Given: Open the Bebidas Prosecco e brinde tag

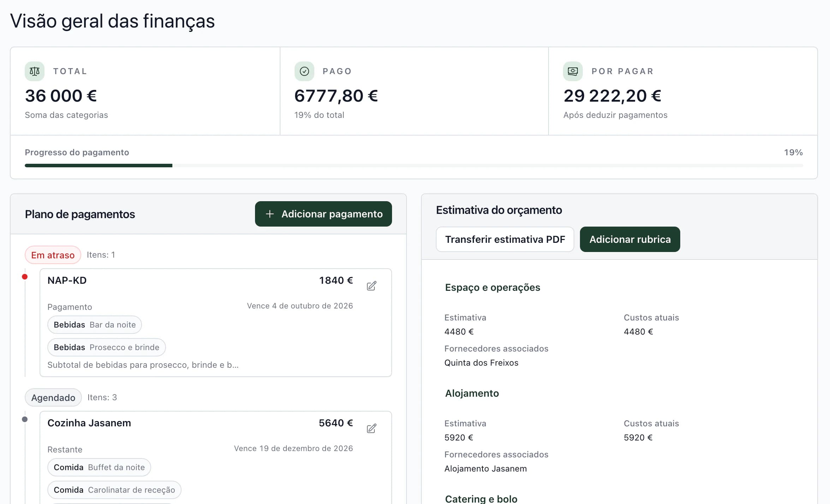Looking at the screenshot, I should (x=107, y=347).
